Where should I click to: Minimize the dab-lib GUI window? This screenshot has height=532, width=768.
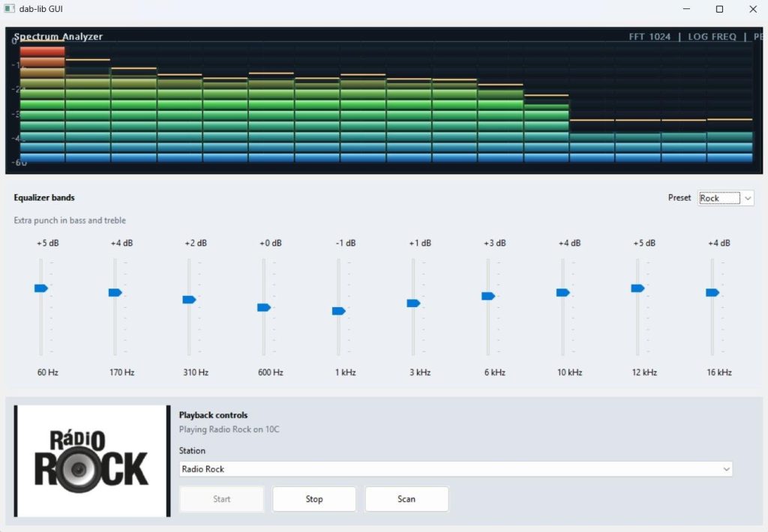(686, 9)
